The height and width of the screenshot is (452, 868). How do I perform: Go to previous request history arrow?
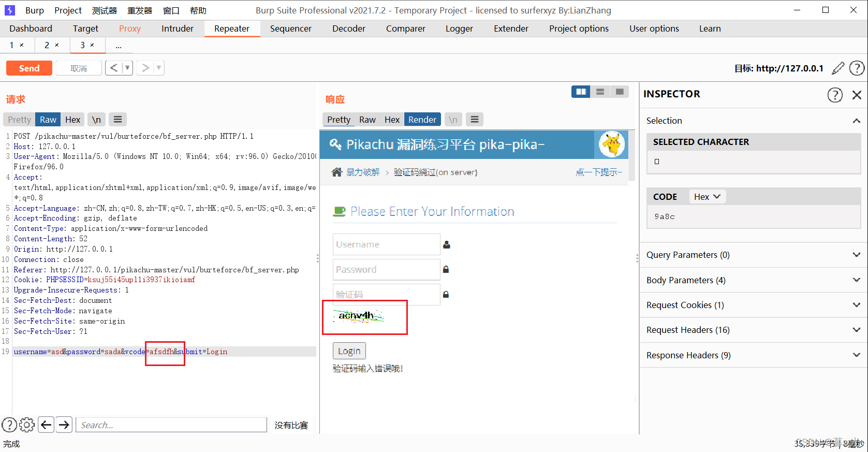click(x=114, y=68)
